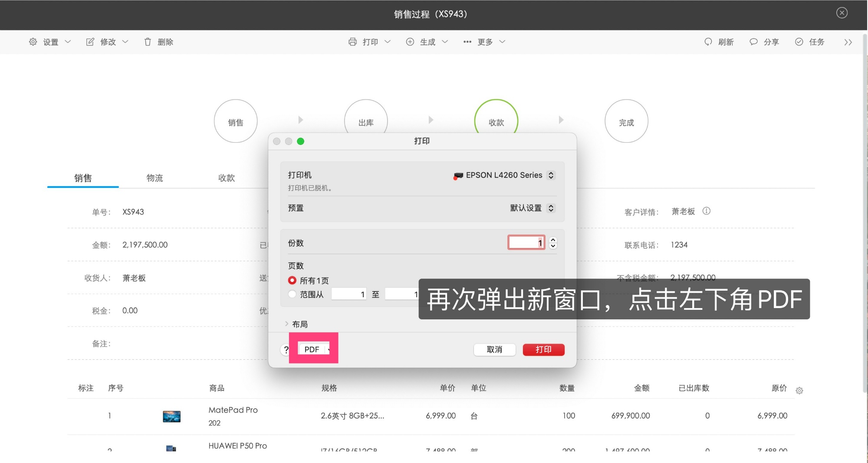Switch to the 物流 tab
868x463 pixels.
click(155, 178)
